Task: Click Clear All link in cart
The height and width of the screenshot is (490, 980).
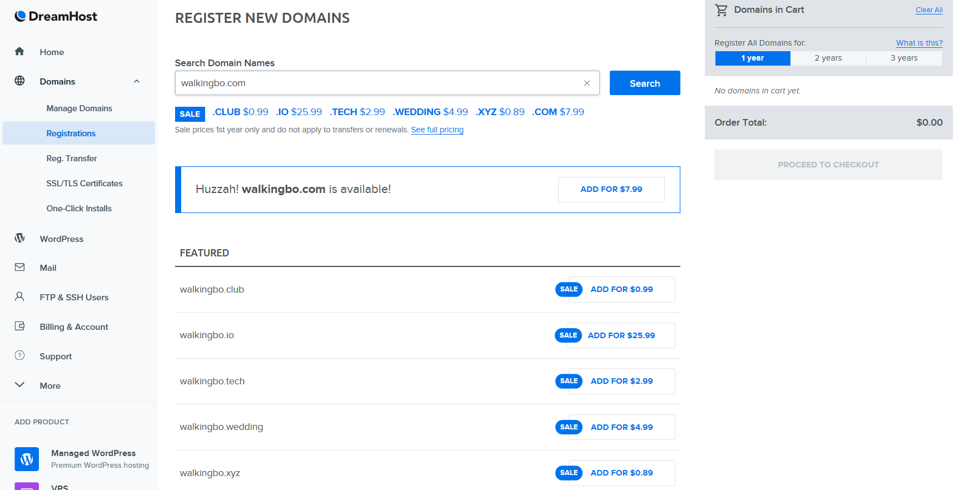Action: pyautogui.click(x=929, y=10)
